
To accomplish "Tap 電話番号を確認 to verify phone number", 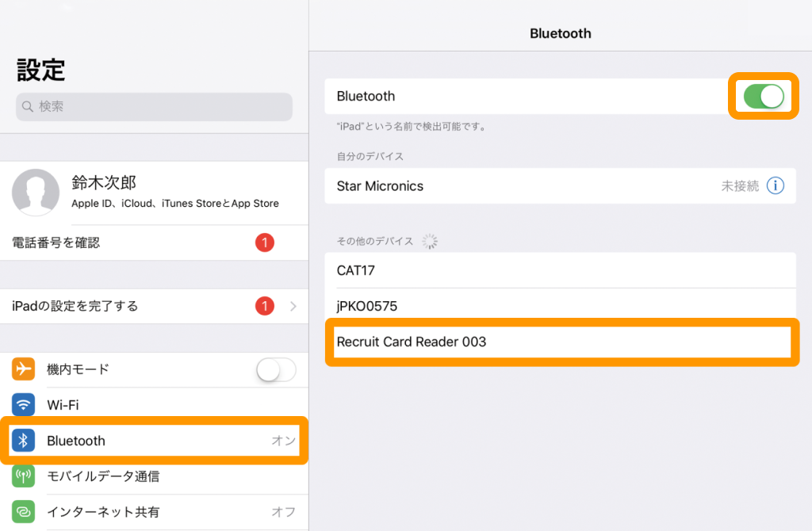I will pos(119,243).
